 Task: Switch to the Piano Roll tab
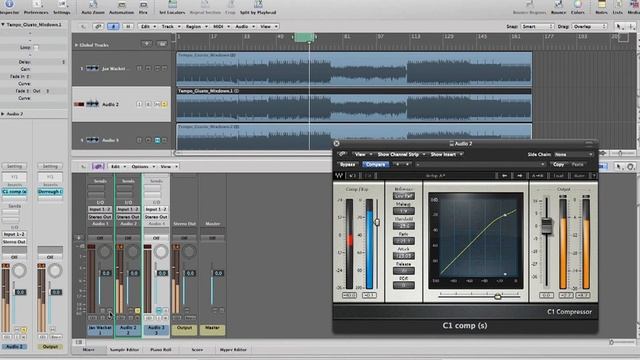(x=161, y=350)
